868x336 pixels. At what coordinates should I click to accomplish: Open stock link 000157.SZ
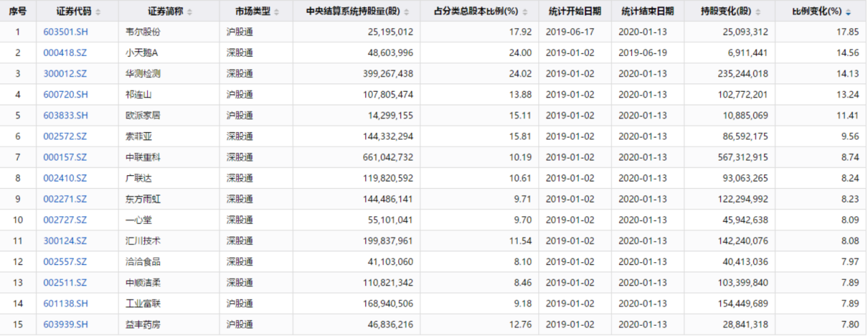(x=65, y=157)
